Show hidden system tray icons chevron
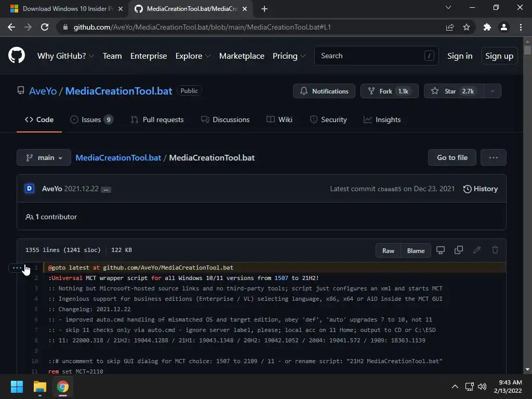The image size is (532, 399). [455, 387]
